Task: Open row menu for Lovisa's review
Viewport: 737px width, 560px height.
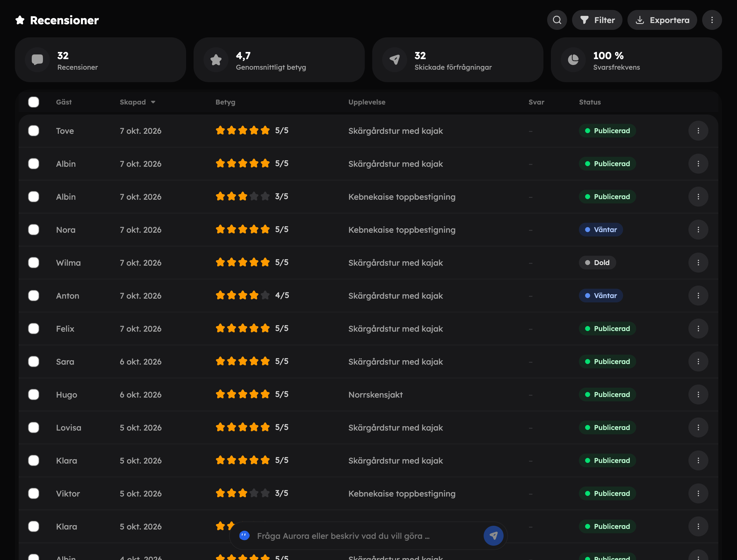Action: pyautogui.click(x=698, y=428)
